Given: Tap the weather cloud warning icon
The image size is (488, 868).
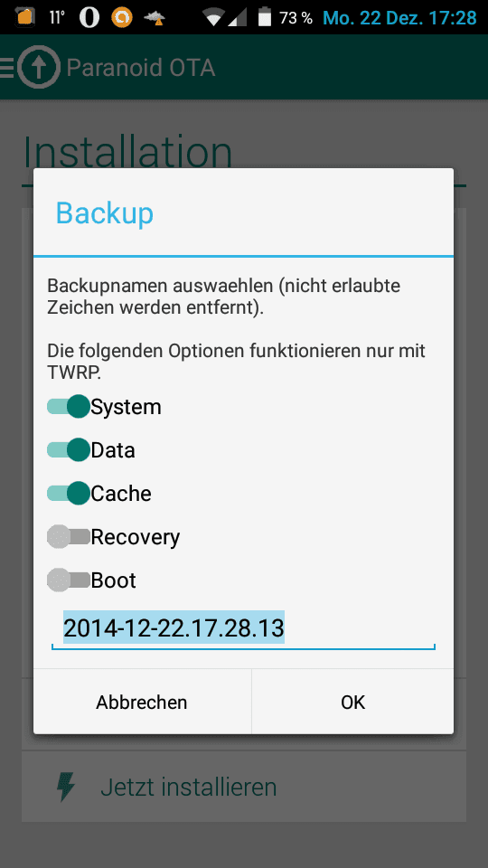Looking at the screenshot, I should pyautogui.click(x=155, y=18).
